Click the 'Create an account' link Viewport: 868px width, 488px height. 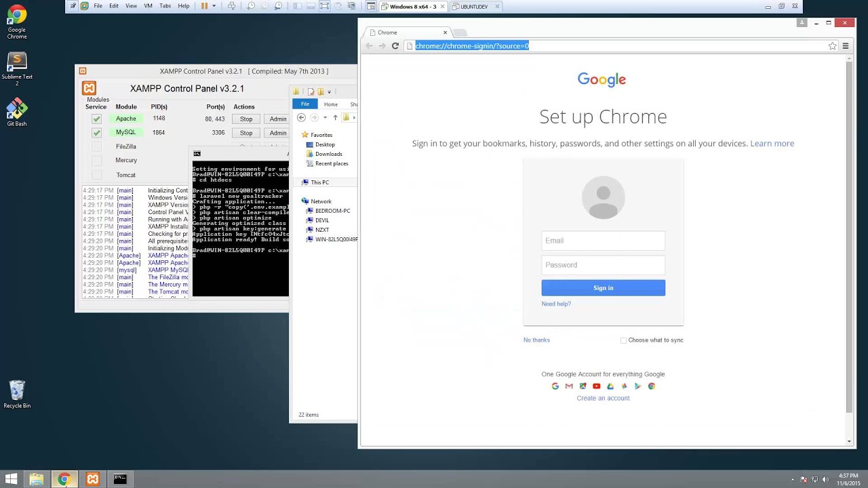(x=603, y=398)
